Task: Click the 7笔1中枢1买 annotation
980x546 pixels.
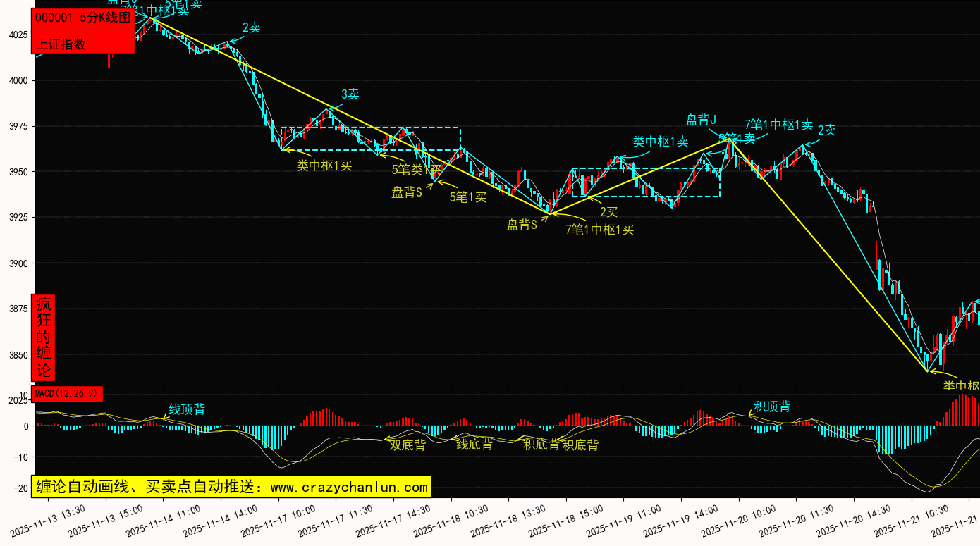Action: point(599,229)
